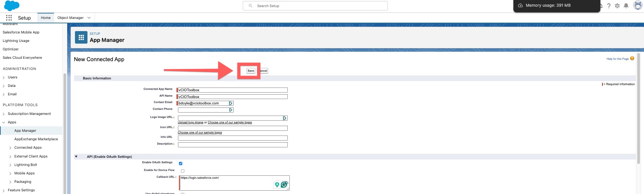Open Sales Cloud Everywhere in sidebar
Viewport: 644px width, 194px height.
coord(22,57)
